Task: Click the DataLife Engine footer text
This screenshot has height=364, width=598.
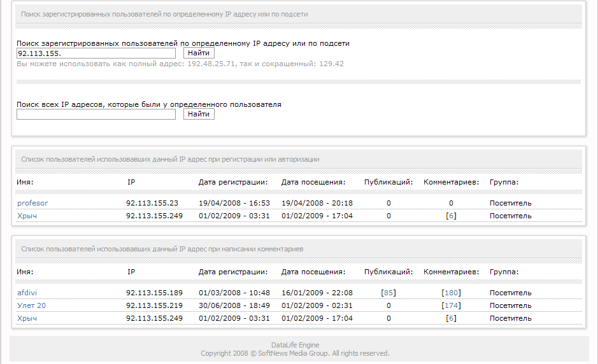Action: click(x=295, y=345)
